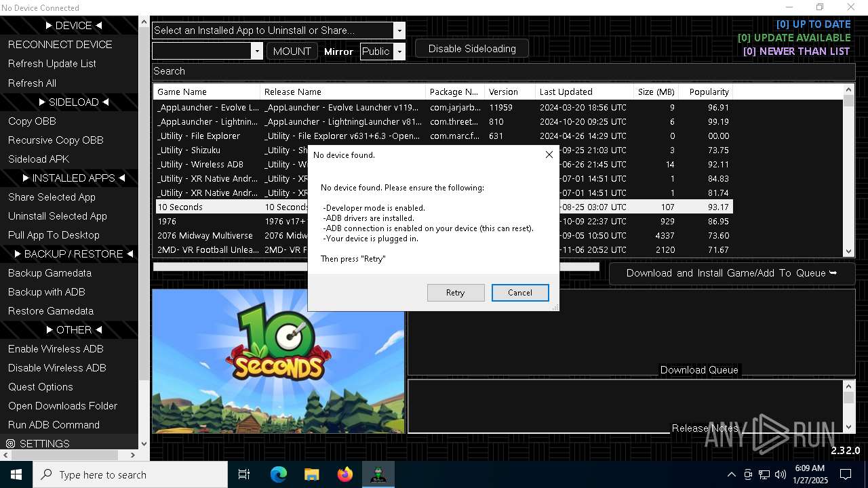Click NEWER THAN LIST filter label
The image size is (868, 488).
click(796, 52)
